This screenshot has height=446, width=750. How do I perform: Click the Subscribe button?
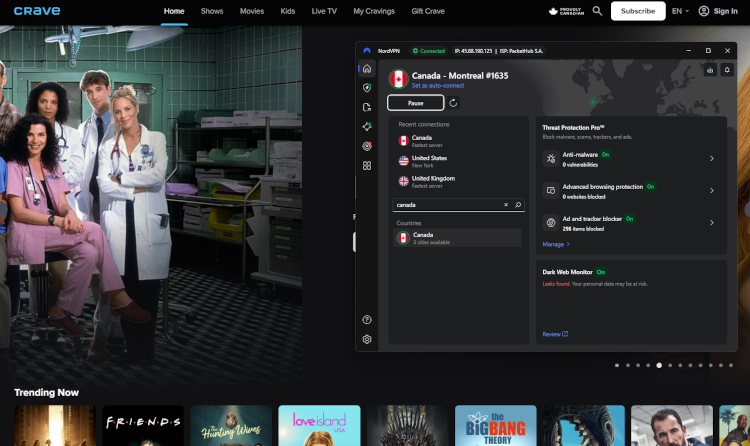pyautogui.click(x=638, y=11)
